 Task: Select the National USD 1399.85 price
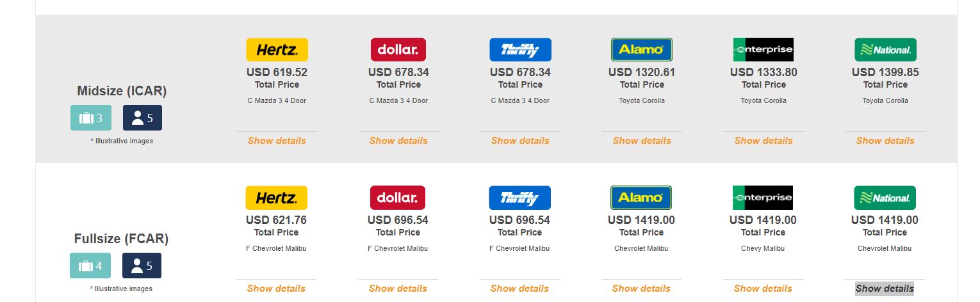pos(885,72)
